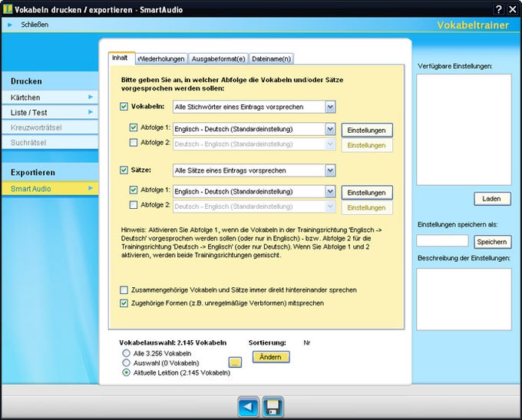Uncheck Abfolge 1 under Vokabeln

134,127
